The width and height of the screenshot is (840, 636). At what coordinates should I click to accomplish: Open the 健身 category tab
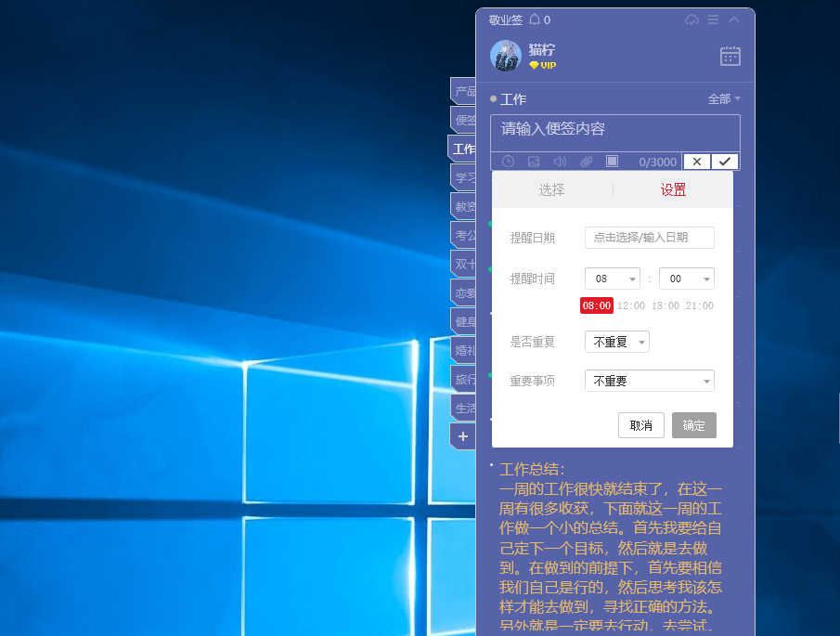click(x=464, y=321)
